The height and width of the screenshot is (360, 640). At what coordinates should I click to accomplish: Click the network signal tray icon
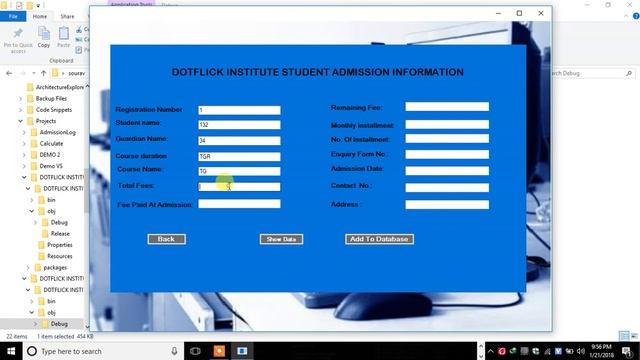click(x=547, y=351)
